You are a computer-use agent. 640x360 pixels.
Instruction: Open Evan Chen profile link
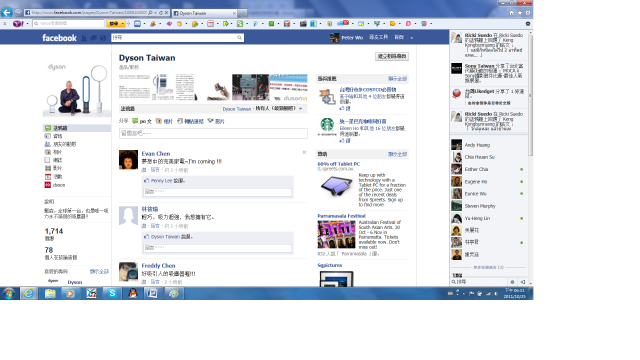click(x=156, y=153)
